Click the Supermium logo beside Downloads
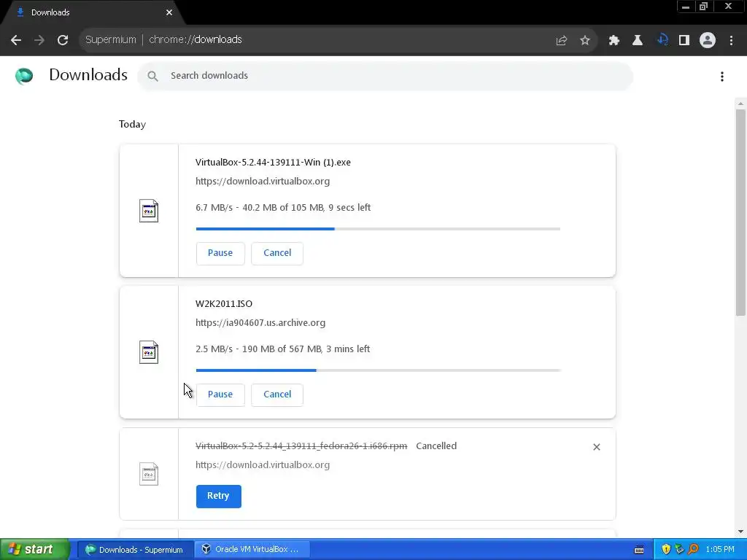Viewport: 747px width, 560px height. tap(24, 76)
